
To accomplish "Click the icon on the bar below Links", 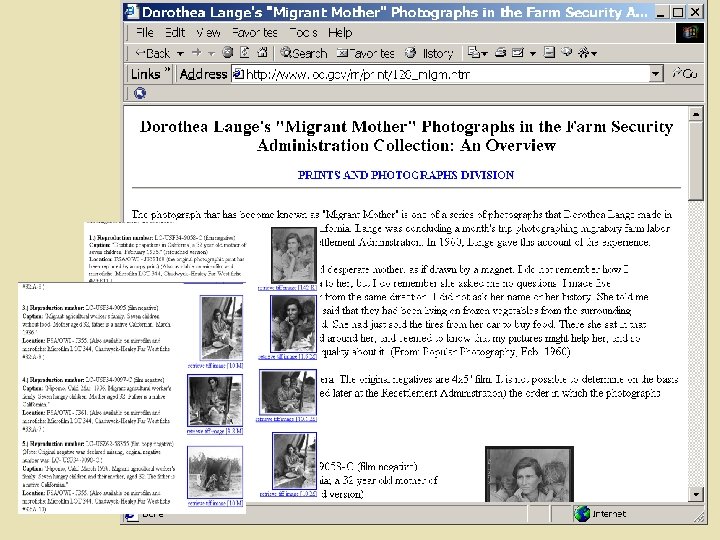I will [140, 93].
